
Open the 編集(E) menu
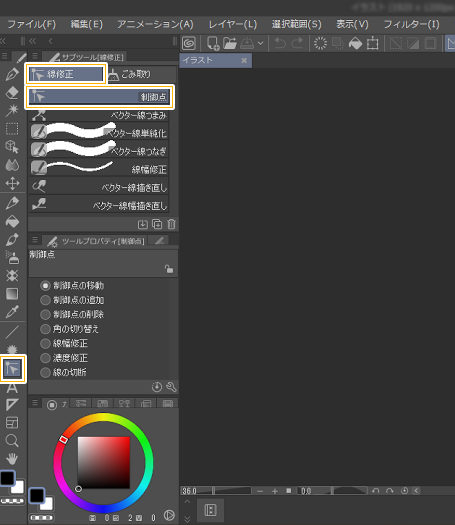87,24
